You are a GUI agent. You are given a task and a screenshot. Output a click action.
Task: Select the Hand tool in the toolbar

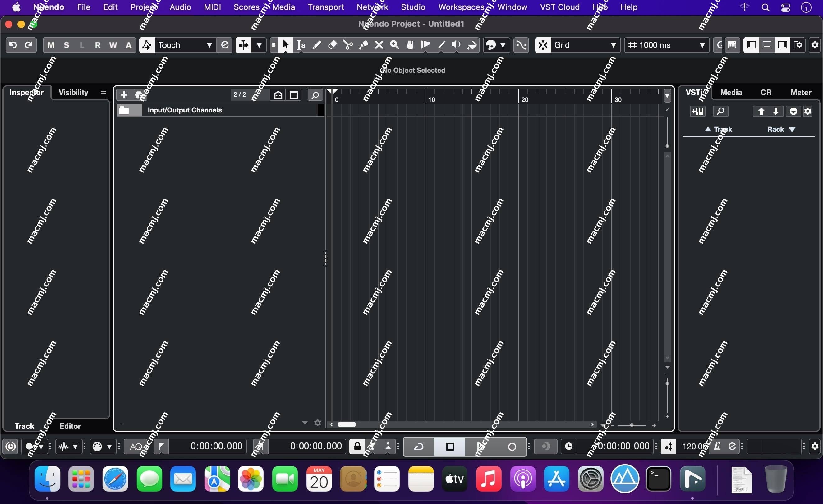tap(410, 45)
